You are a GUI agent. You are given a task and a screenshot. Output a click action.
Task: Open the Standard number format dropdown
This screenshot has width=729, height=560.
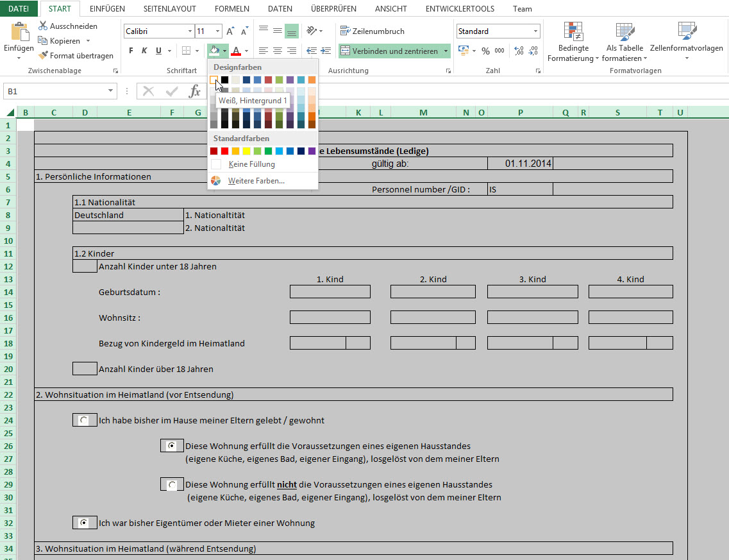pos(535,31)
